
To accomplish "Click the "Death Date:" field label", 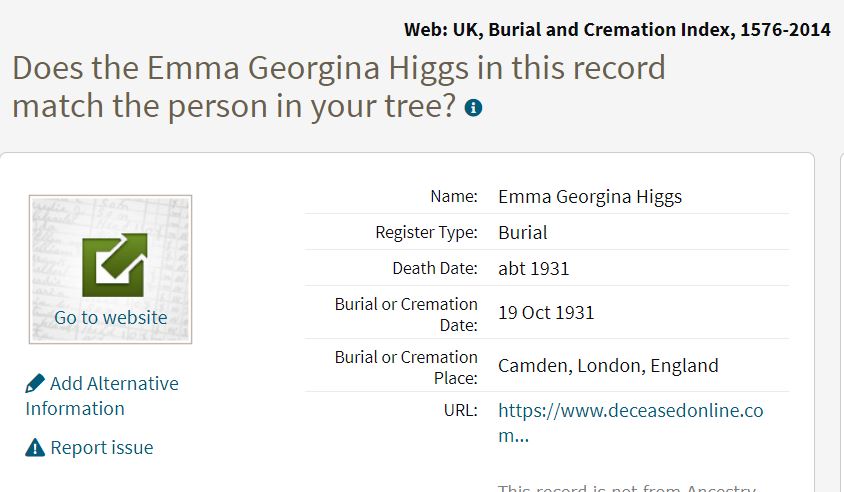I will [x=435, y=268].
